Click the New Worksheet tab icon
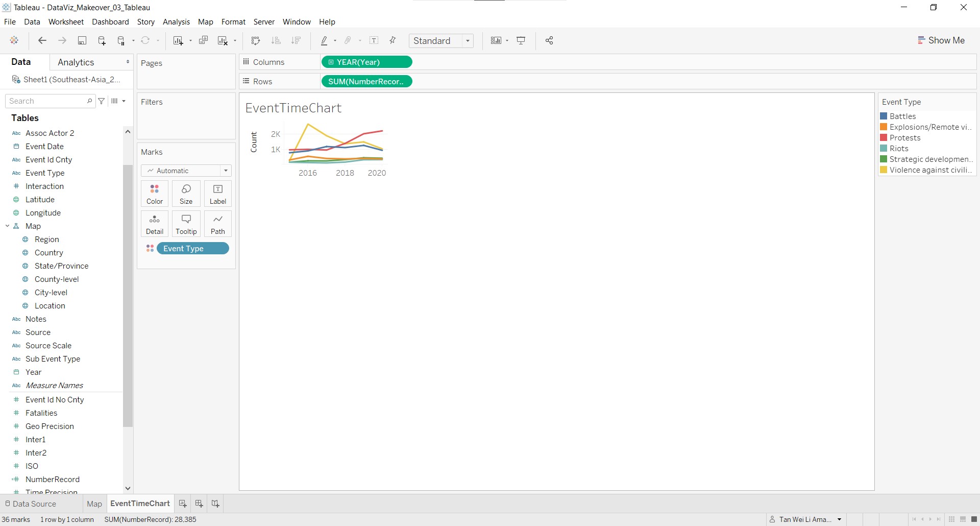 point(183,504)
